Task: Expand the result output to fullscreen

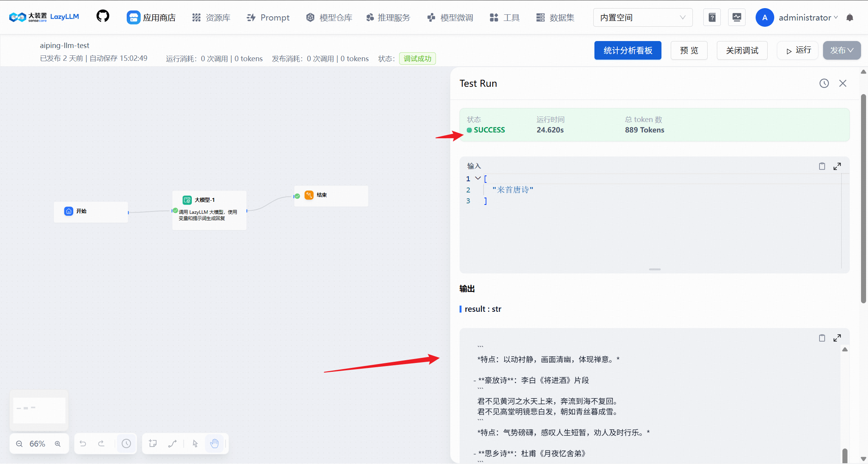Action: [x=837, y=338]
